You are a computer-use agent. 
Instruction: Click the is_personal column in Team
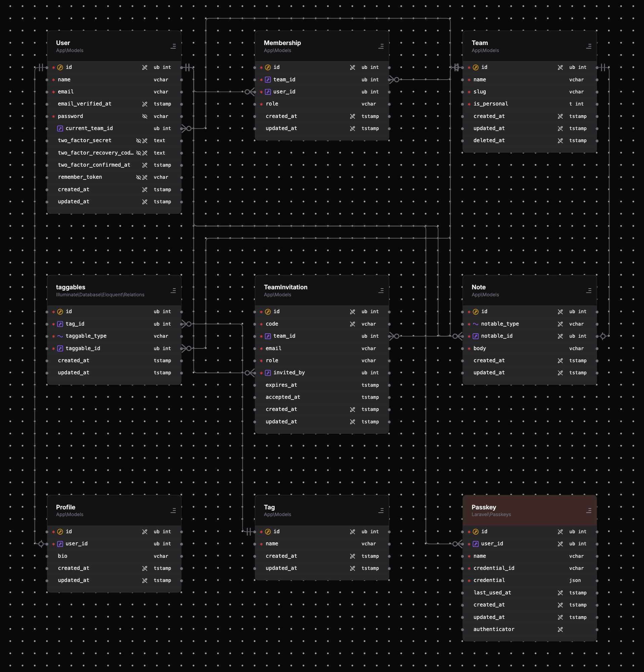tap(491, 104)
